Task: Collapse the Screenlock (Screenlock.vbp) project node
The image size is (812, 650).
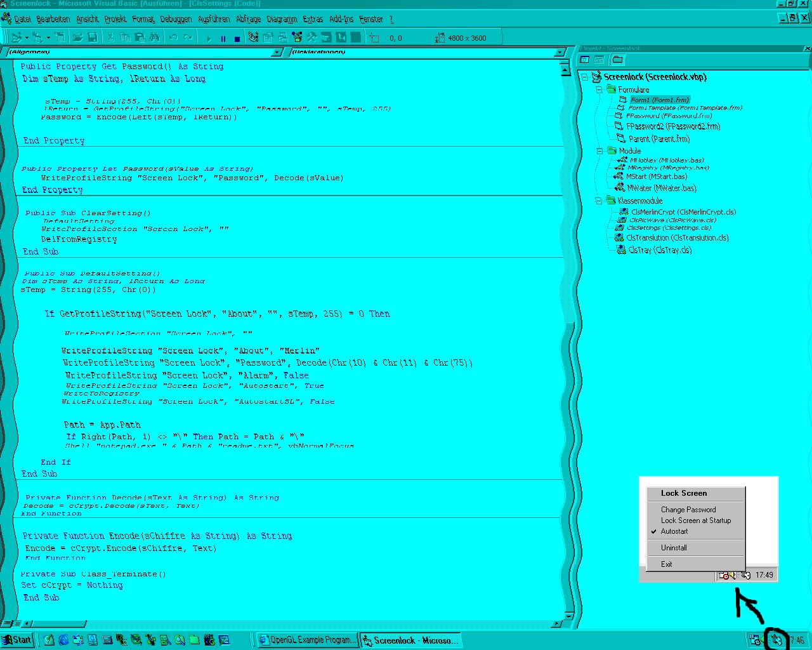Action: 584,77
